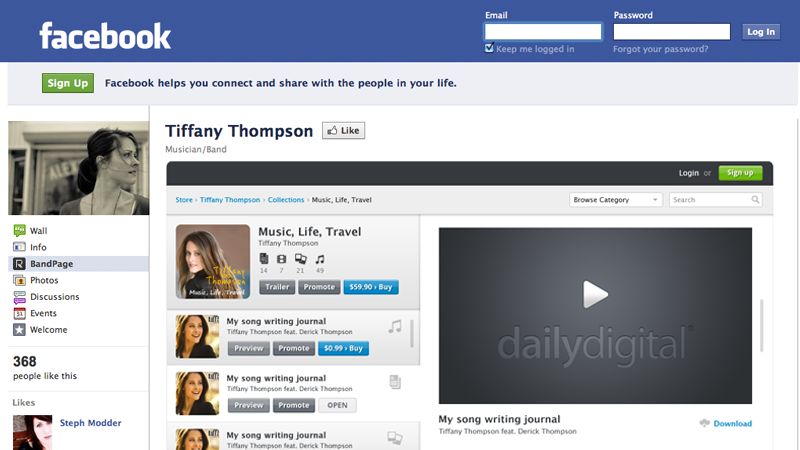
Task: Click the store Search field
Action: pyautogui.click(x=716, y=199)
